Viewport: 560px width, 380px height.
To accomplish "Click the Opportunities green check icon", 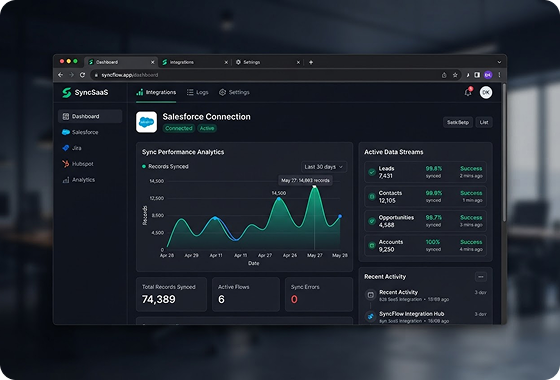I will (372, 221).
